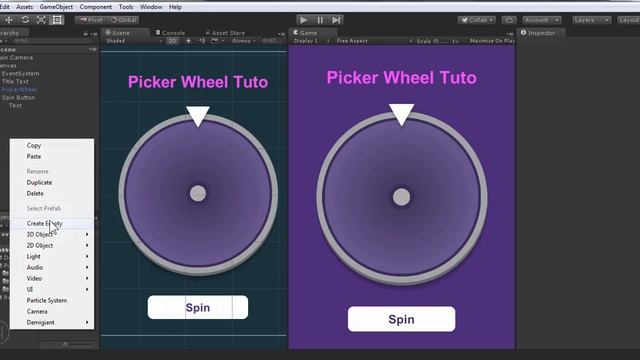This screenshot has width=640, height=360.
Task: Open the Layers dropdown
Action: (591, 20)
